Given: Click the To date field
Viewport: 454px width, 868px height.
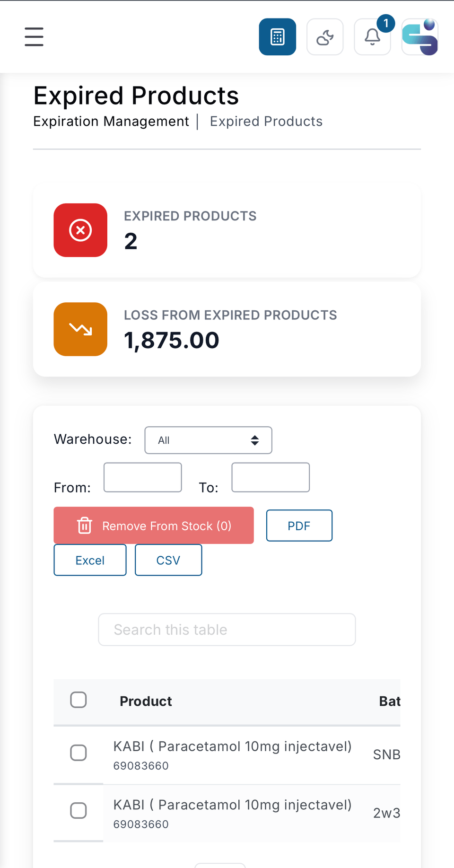Looking at the screenshot, I should pyautogui.click(x=271, y=477).
